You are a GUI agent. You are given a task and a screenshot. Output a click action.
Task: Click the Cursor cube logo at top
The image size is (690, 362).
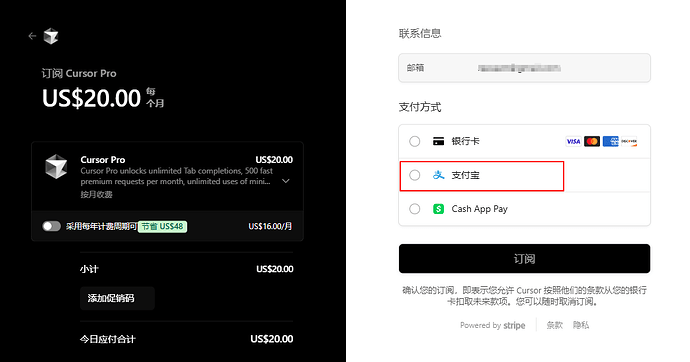pos(51,36)
